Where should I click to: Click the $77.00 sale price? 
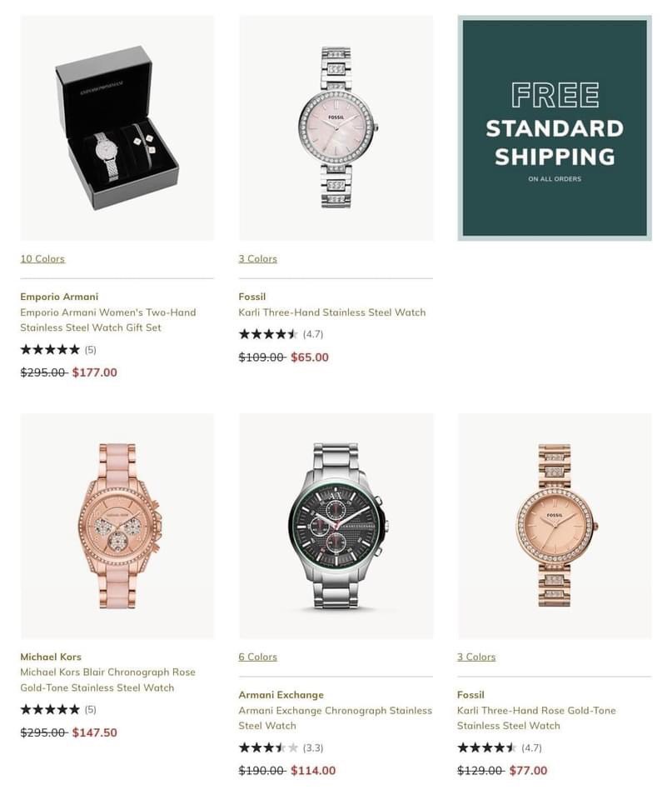point(528,771)
